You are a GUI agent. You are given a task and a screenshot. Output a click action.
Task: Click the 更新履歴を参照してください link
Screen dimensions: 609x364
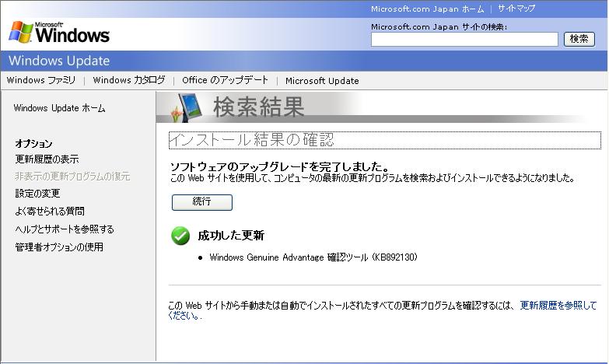pyautogui.click(x=558, y=306)
